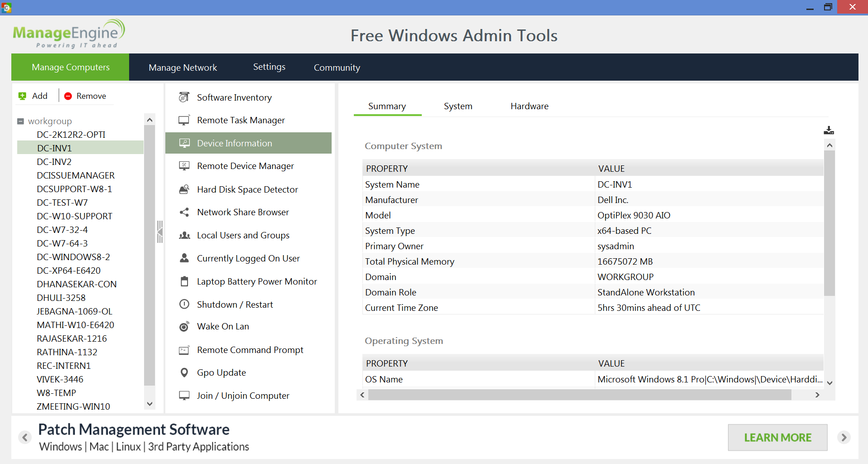The image size is (868, 464).
Task: Click the Join / Unjoin Computer icon
Action: [184, 396]
